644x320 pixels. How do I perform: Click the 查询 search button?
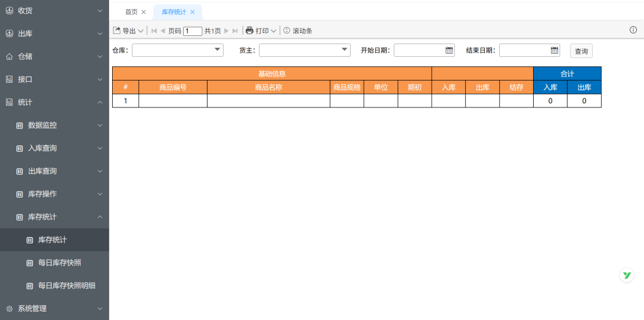coord(581,51)
